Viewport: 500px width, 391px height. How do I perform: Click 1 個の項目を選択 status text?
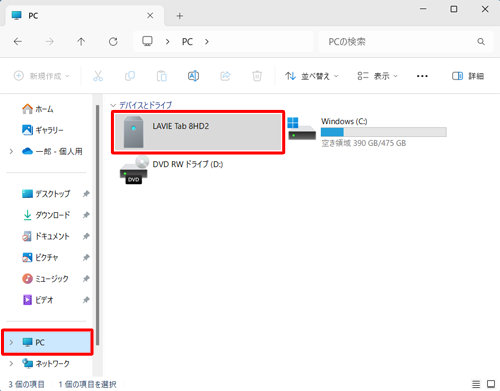click(87, 384)
